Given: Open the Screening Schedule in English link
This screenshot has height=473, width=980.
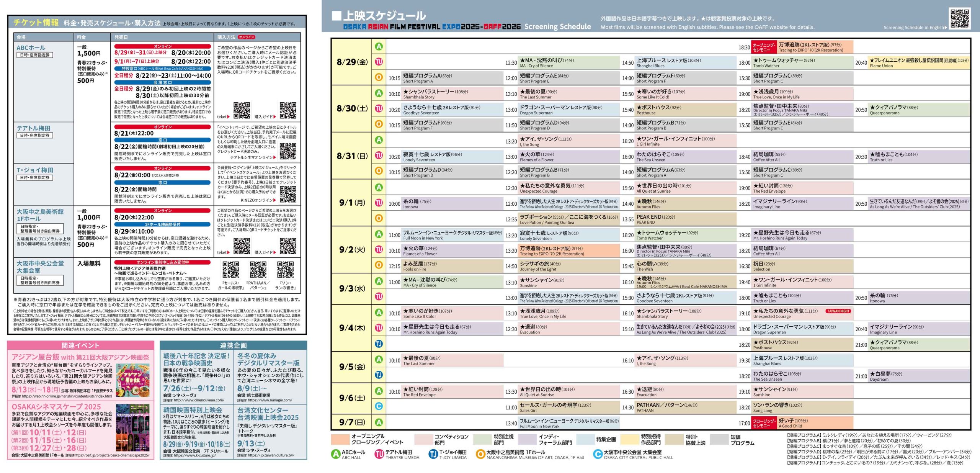Looking at the screenshot, I should [x=915, y=28].
